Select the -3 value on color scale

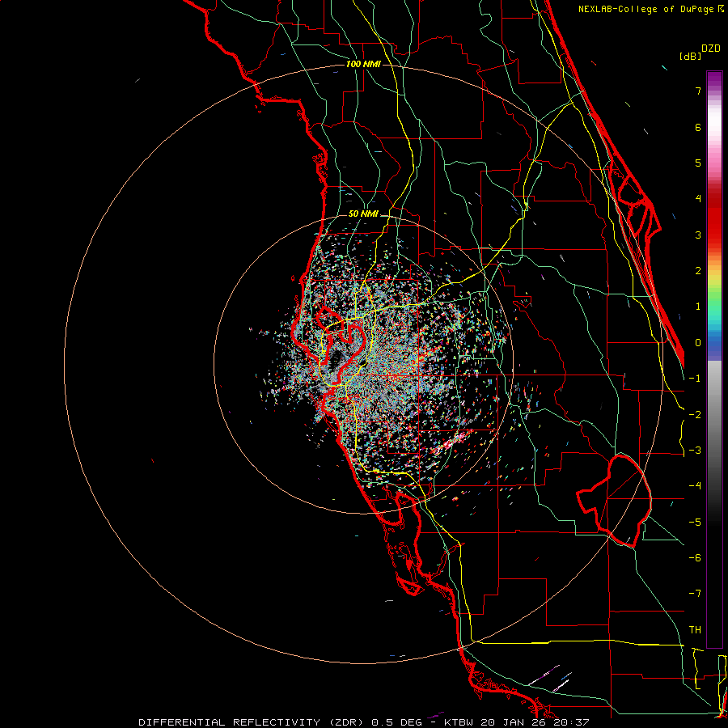695,451
